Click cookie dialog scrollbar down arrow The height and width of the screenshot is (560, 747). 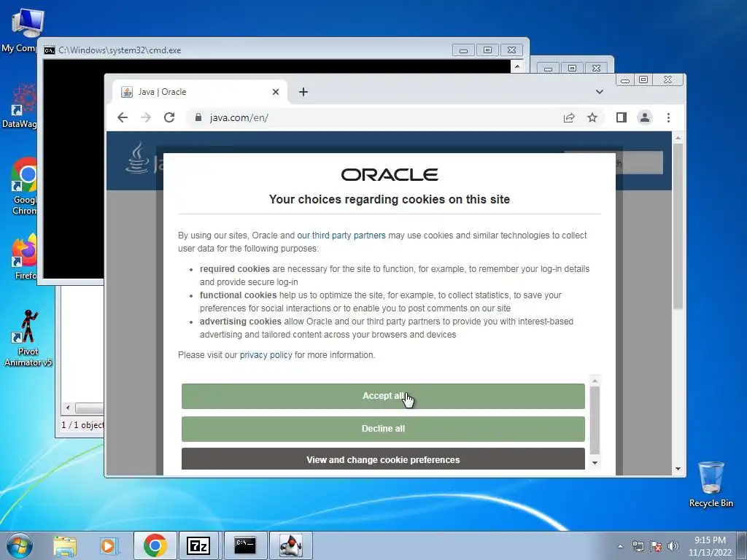pos(595,463)
